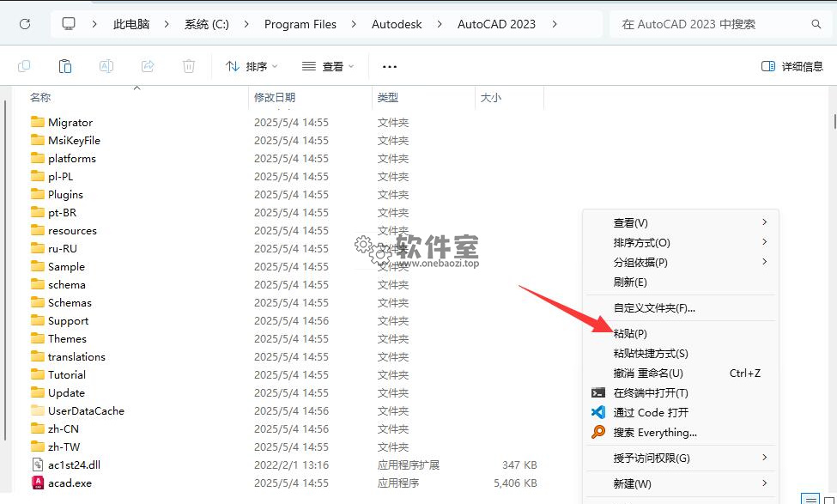Toggle the 详细信息 details pane button
Screen dimensions: 837x504
pyautogui.click(x=792, y=66)
